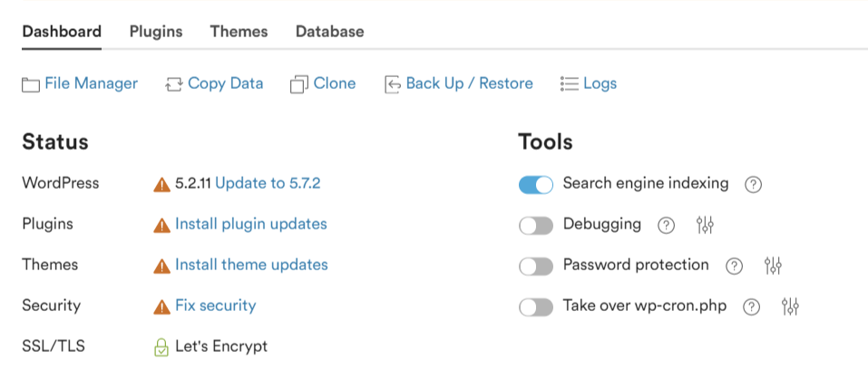The height and width of the screenshot is (388, 868).
Task: Open the File Manager folder icon
Action: pos(31,84)
